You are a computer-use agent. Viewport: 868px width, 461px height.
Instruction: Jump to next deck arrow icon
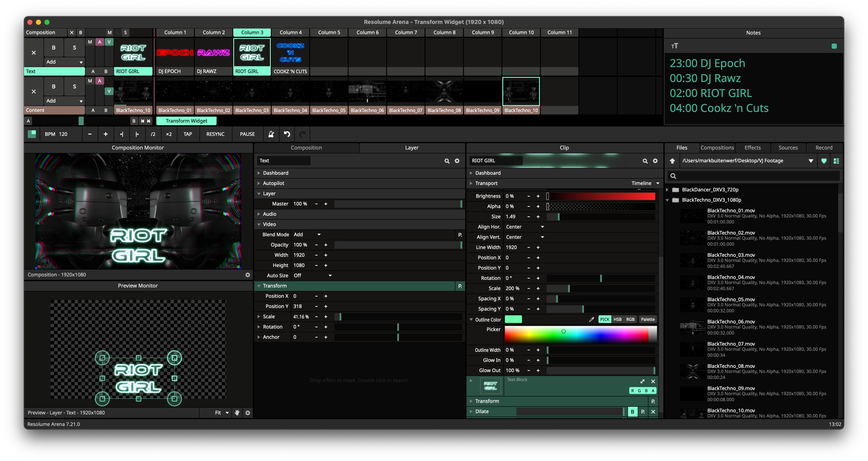tap(149, 121)
